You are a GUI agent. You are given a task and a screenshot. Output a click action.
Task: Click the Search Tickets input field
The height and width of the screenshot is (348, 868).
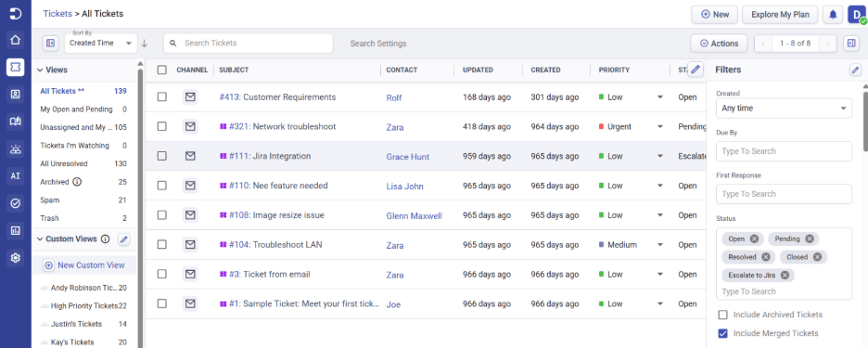[x=248, y=44]
